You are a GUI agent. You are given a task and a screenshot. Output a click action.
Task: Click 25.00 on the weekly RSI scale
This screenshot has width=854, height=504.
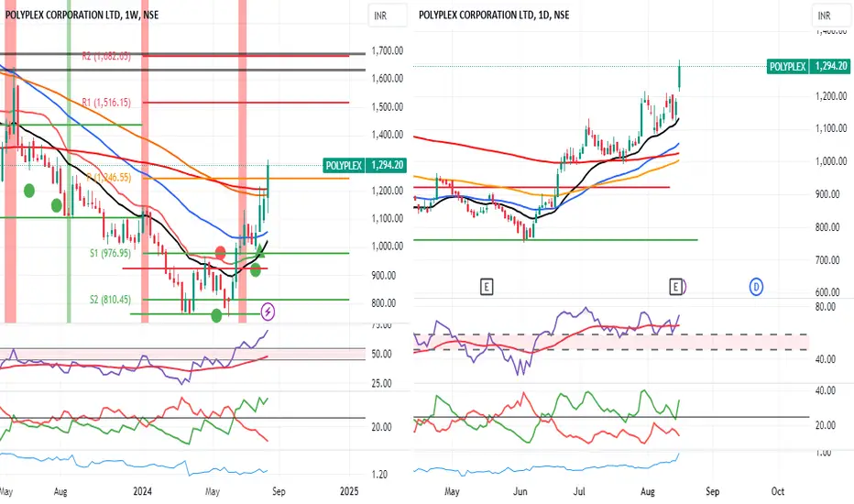[x=381, y=384]
